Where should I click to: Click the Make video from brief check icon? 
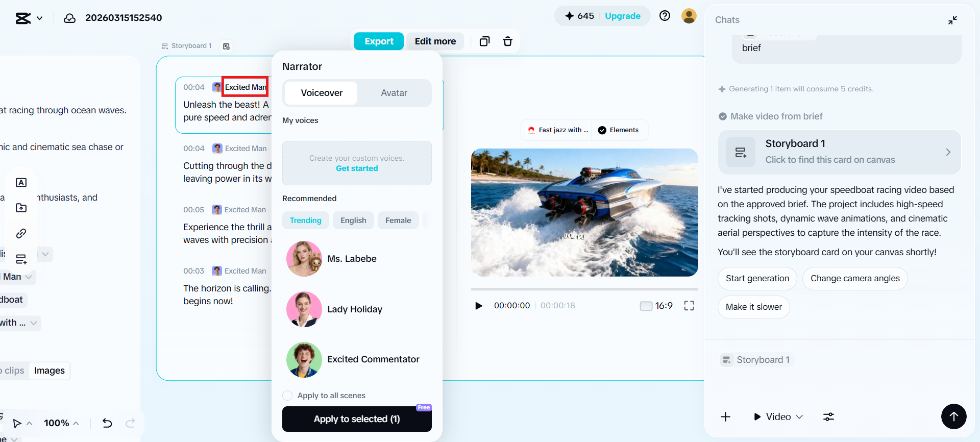(x=723, y=116)
